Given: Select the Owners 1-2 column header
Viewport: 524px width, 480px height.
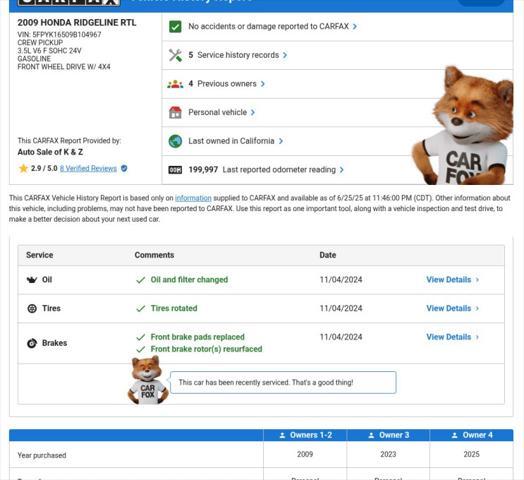Looking at the screenshot, I should click(x=305, y=435).
